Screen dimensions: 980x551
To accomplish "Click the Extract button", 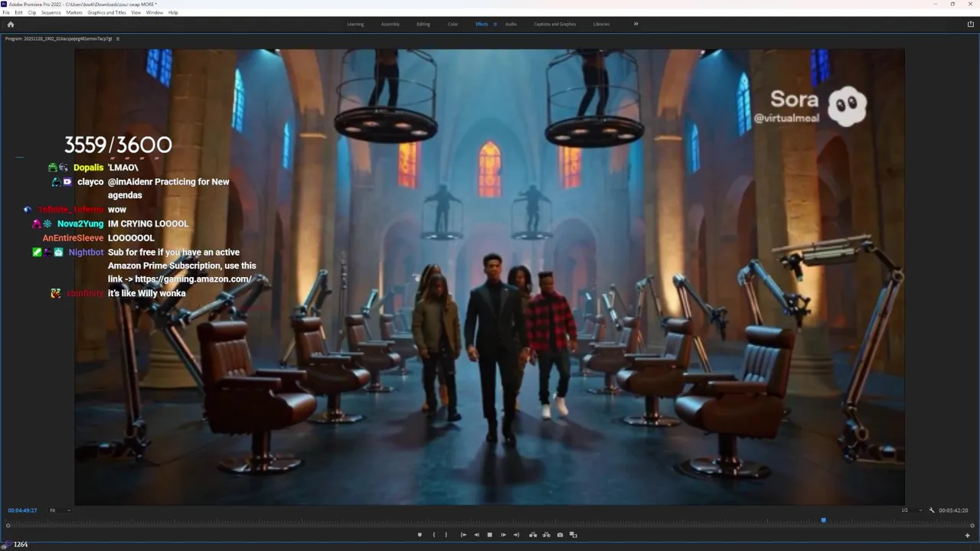I will point(546,535).
